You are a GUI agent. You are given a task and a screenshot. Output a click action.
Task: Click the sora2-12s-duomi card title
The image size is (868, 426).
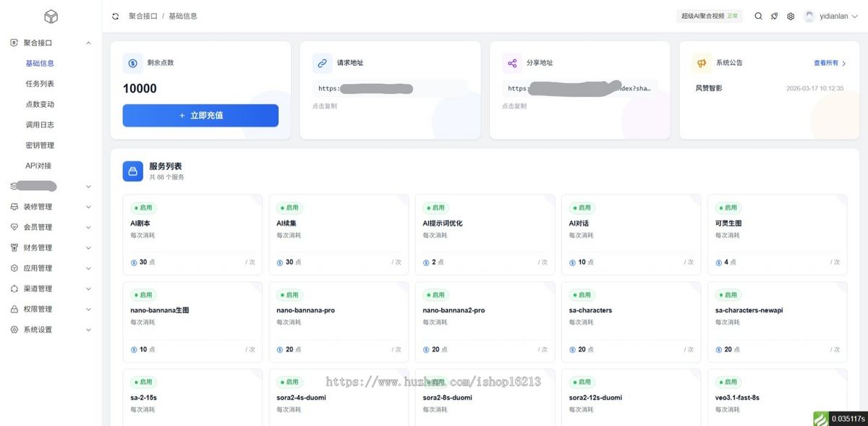[x=595, y=398]
